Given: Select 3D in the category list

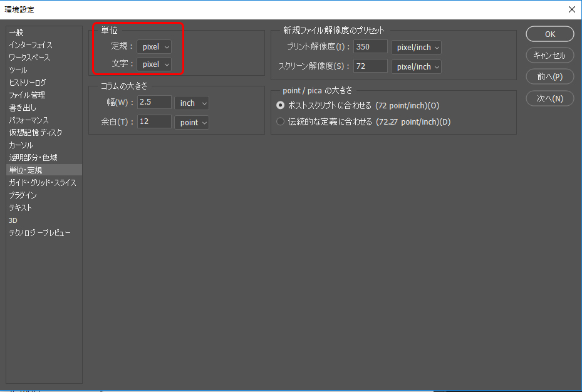Looking at the screenshot, I should [44, 220].
